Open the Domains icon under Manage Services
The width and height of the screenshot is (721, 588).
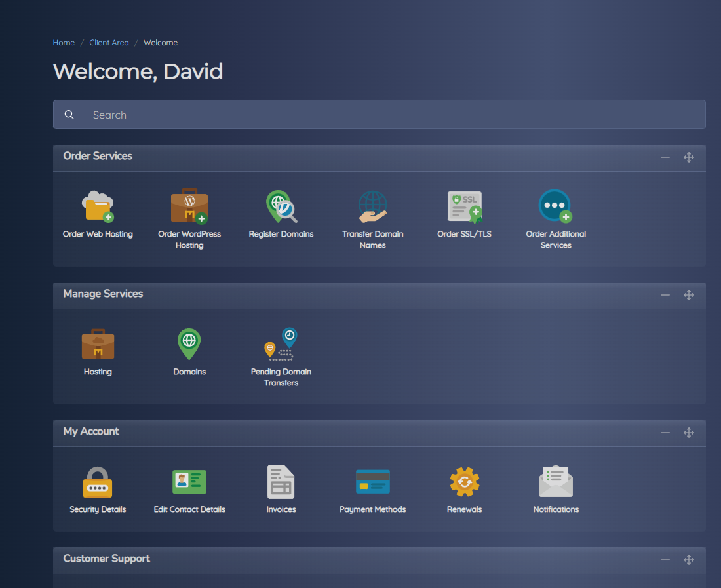(x=189, y=343)
